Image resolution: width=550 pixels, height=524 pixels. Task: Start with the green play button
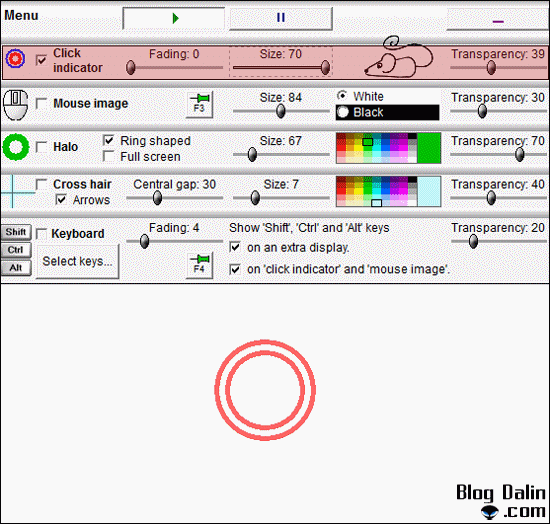(x=174, y=18)
